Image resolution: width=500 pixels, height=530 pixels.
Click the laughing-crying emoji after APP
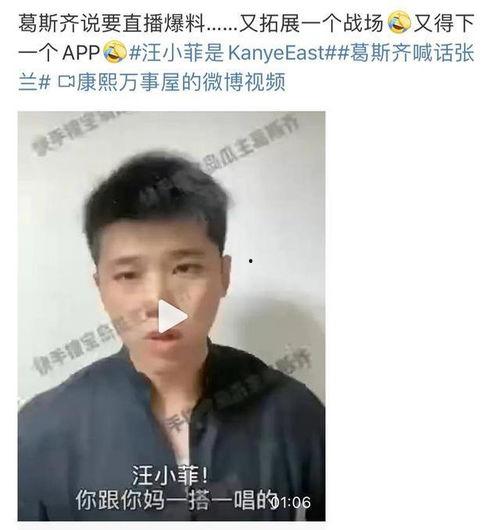point(115,52)
